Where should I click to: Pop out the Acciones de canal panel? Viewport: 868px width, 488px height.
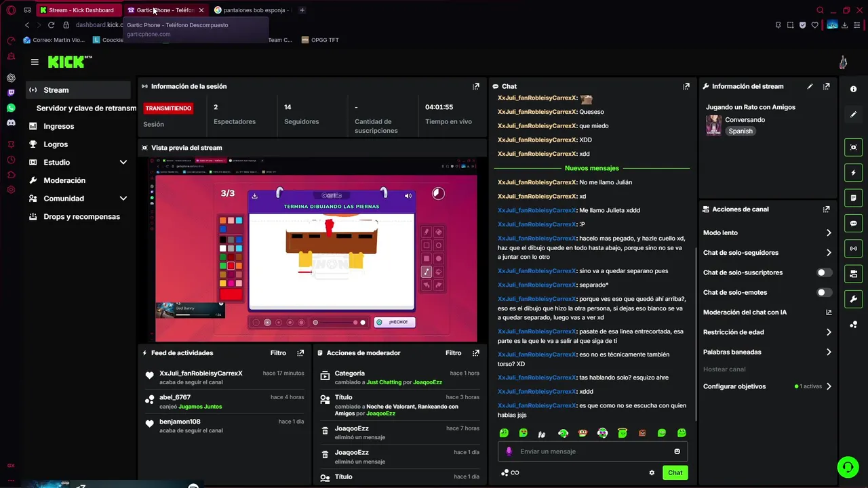click(x=826, y=209)
